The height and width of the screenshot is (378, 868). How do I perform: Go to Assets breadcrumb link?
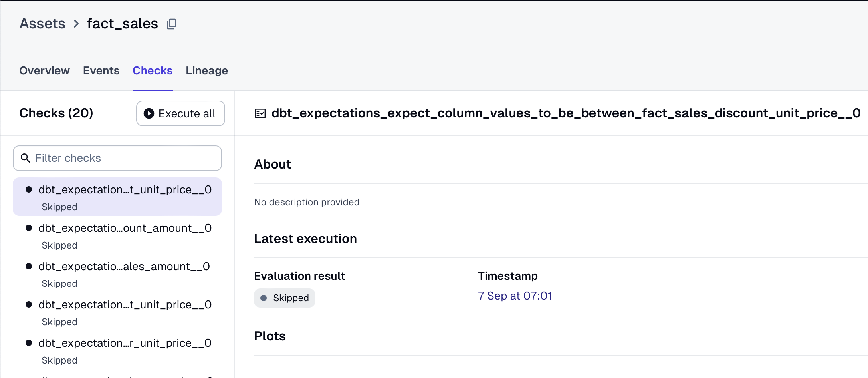coord(42,24)
